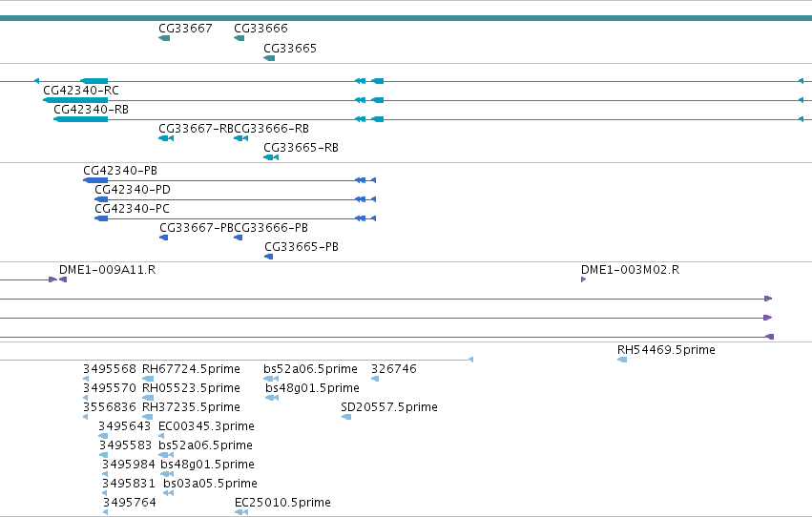Click the gene arrow glyph under CG33667
The height and width of the screenshot is (517, 812).
164,38
